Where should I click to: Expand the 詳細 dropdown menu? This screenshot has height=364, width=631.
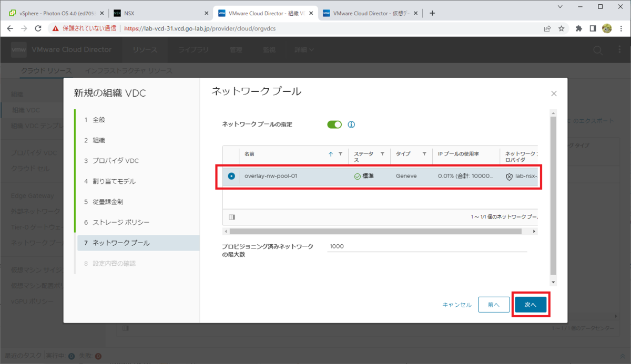[304, 50]
